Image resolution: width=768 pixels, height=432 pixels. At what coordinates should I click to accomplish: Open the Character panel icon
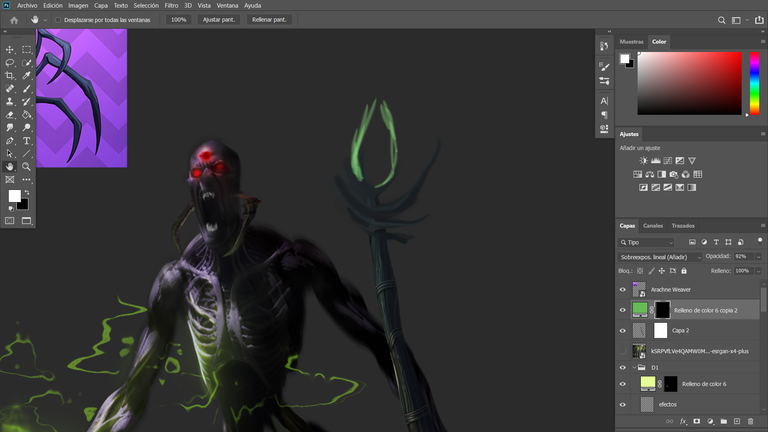pyautogui.click(x=604, y=101)
